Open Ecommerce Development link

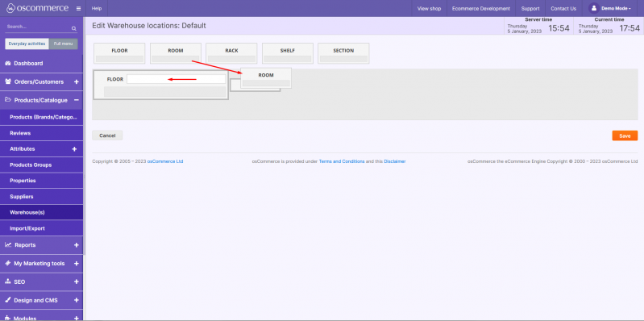[481, 9]
